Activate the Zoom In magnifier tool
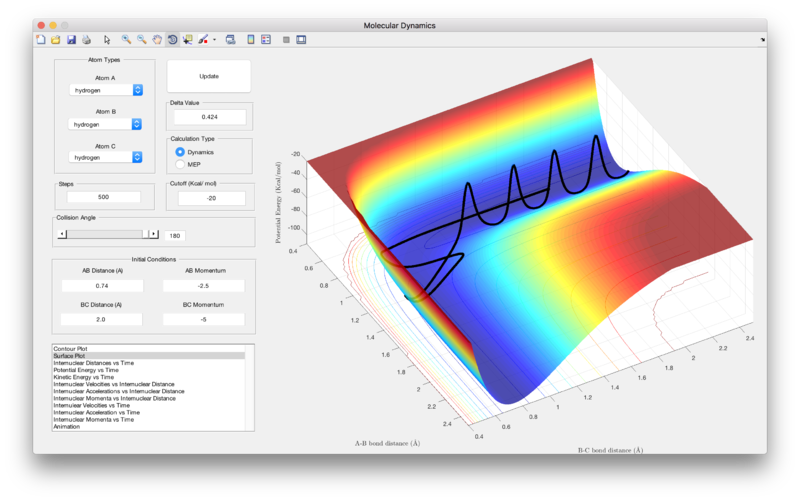The height and width of the screenshot is (501, 800). [x=126, y=40]
